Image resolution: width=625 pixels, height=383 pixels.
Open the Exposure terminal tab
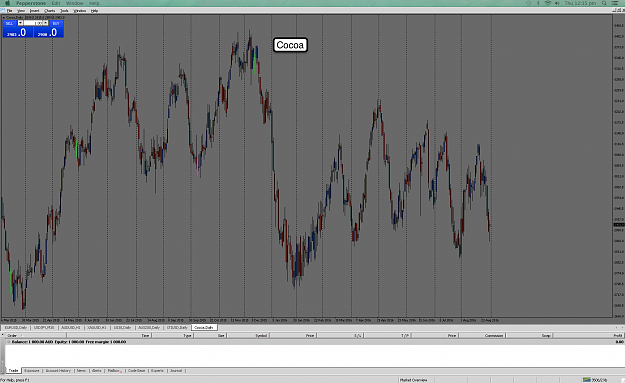coord(32,371)
